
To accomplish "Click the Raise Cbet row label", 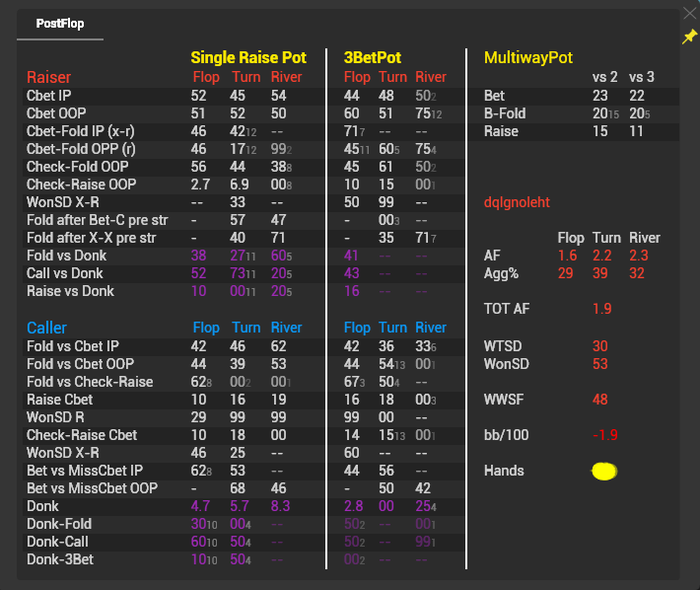I will [60, 399].
